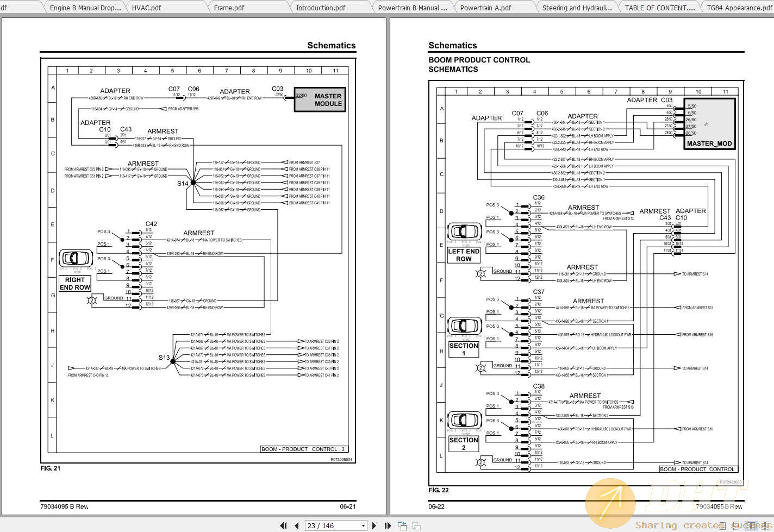Viewport: 774px width, 532px height.
Task: Click the MASTER MODULE box in Fig. 21
Action: pyautogui.click(x=320, y=100)
